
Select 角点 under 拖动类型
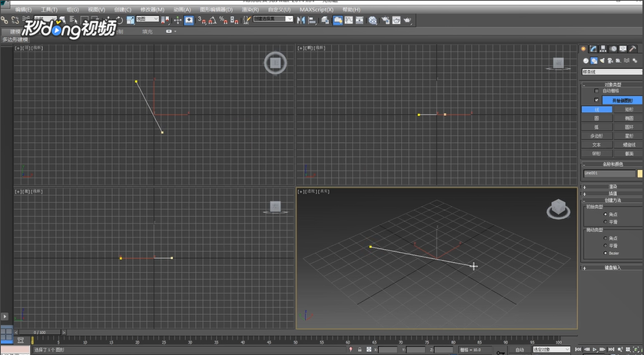coord(605,238)
